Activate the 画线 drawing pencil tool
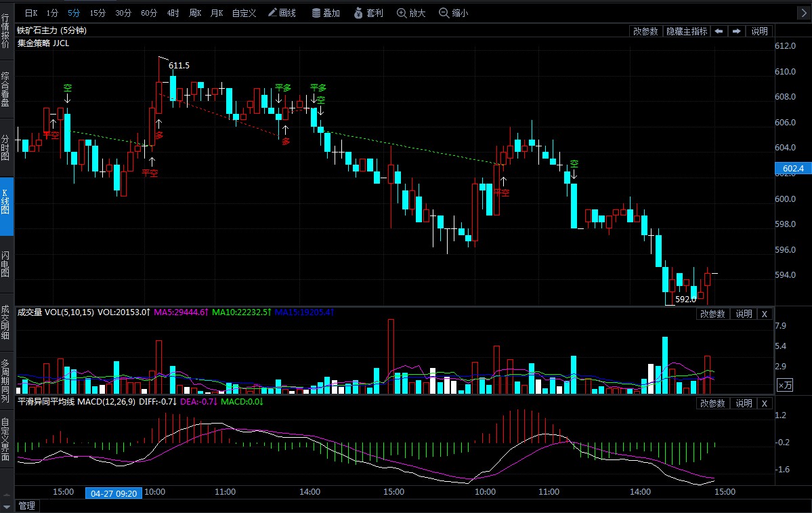812x513 pixels. [x=282, y=13]
